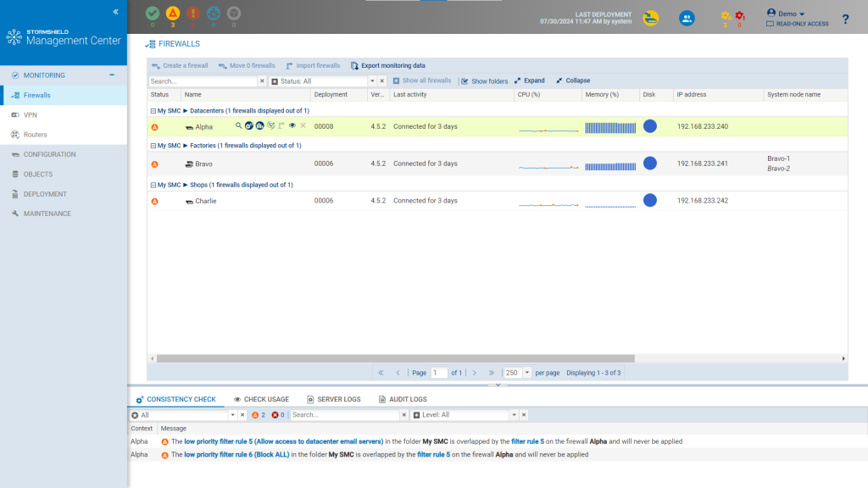Click Create a firewall
868x488 pixels.
[180, 66]
